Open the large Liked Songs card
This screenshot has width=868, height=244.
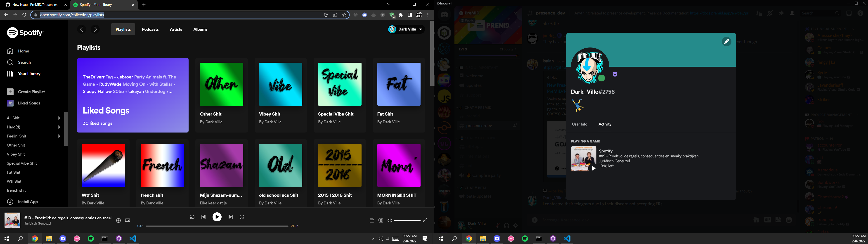133,95
